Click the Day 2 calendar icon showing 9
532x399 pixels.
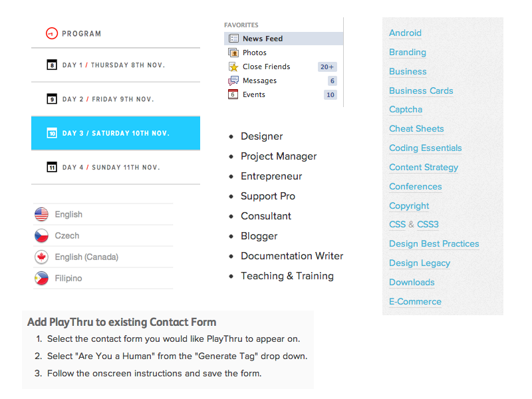[52, 98]
